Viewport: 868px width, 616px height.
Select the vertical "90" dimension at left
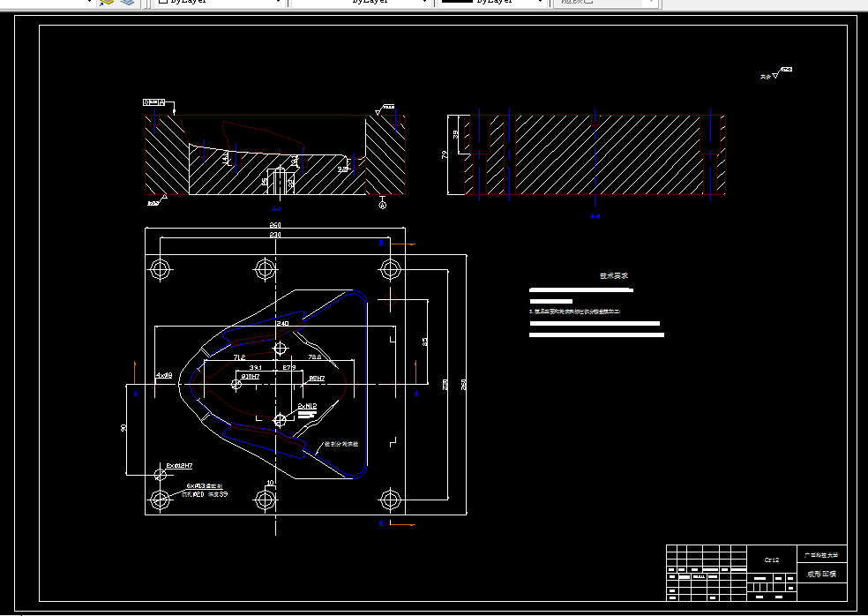[x=123, y=428]
